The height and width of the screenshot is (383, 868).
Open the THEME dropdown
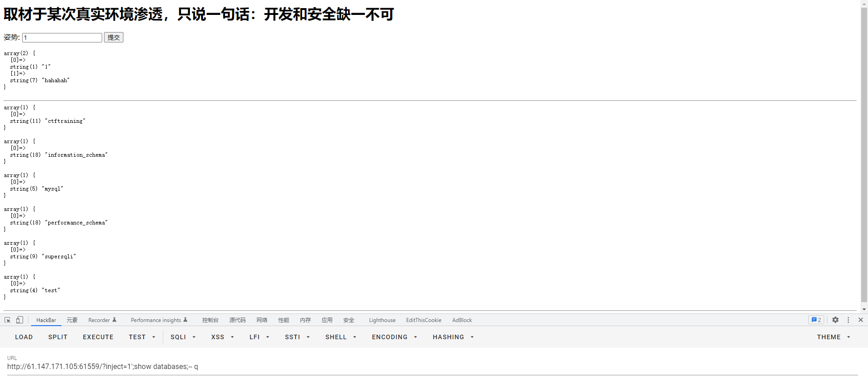click(x=833, y=337)
